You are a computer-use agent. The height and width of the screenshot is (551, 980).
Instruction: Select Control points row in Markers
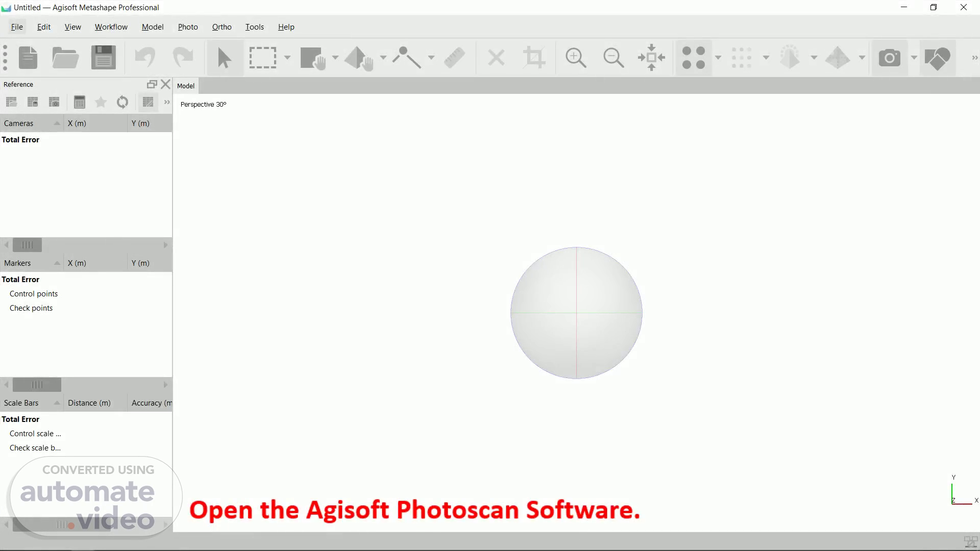(x=34, y=294)
